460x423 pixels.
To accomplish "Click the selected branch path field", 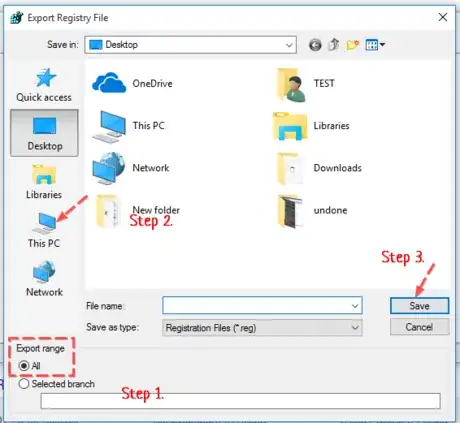I will tap(240, 401).
